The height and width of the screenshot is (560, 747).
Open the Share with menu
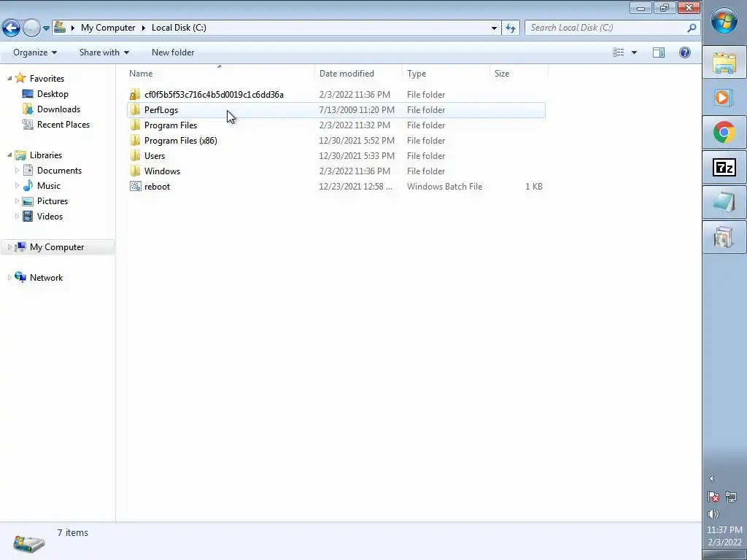pyautogui.click(x=104, y=52)
